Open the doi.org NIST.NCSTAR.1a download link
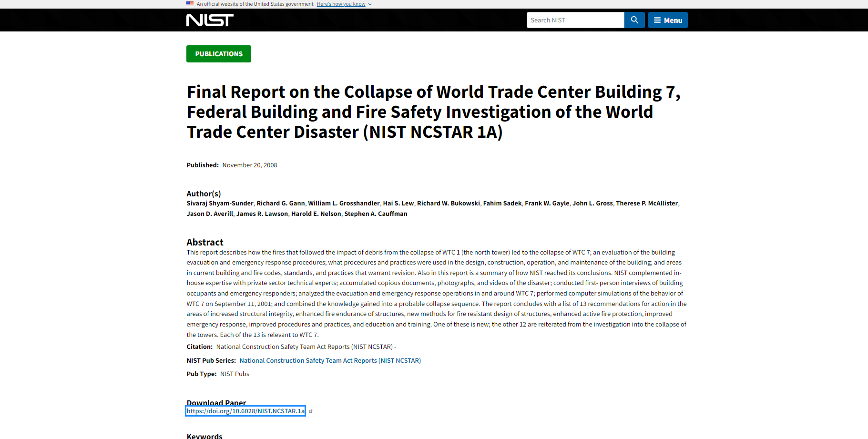 [245, 411]
